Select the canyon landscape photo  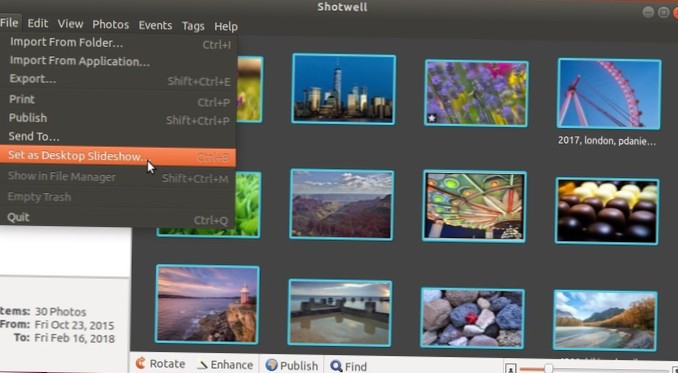pos(341,204)
